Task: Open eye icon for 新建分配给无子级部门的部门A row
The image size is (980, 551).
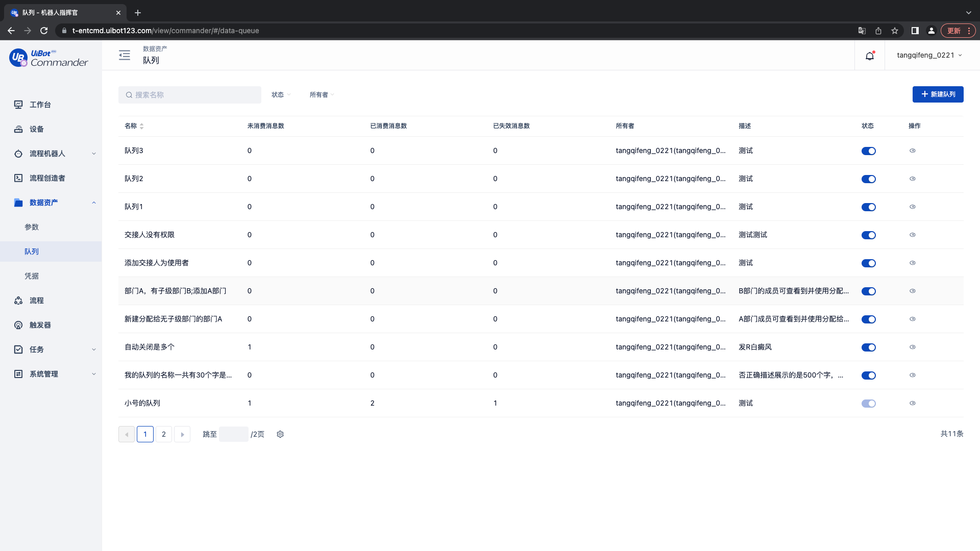Action: 913,319
